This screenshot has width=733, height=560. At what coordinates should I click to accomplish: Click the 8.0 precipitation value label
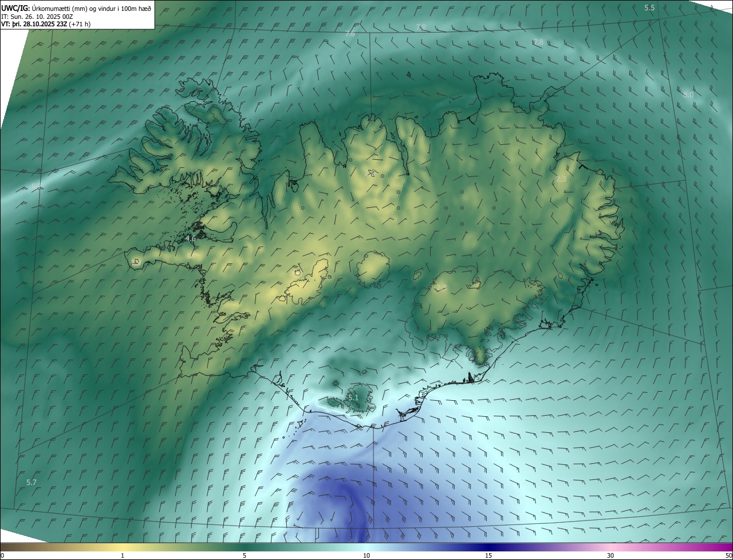688,94
